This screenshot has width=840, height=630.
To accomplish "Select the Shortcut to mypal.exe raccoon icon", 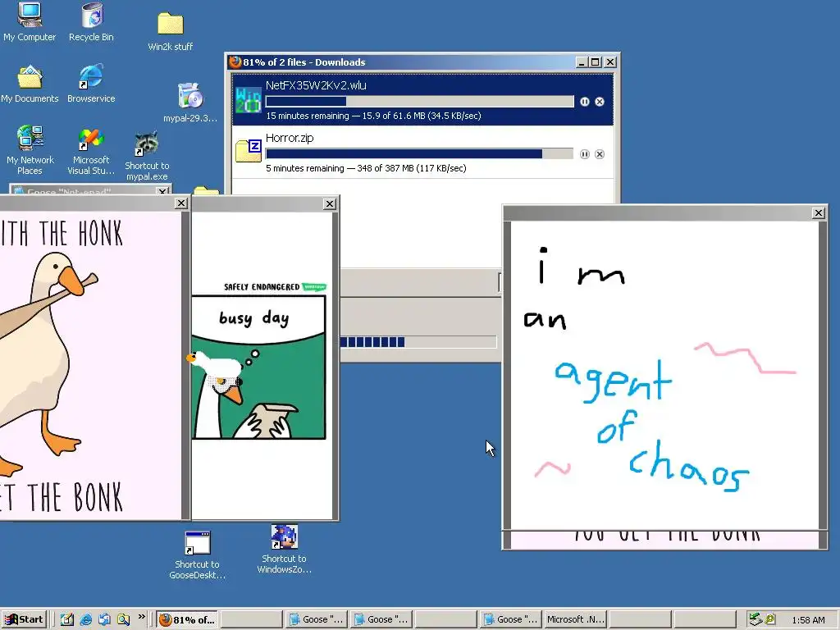I will [x=146, y=155].
